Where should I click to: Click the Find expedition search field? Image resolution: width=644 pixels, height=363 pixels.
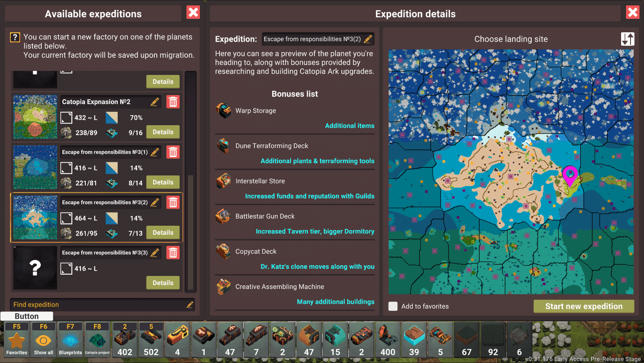click(102, 305)
